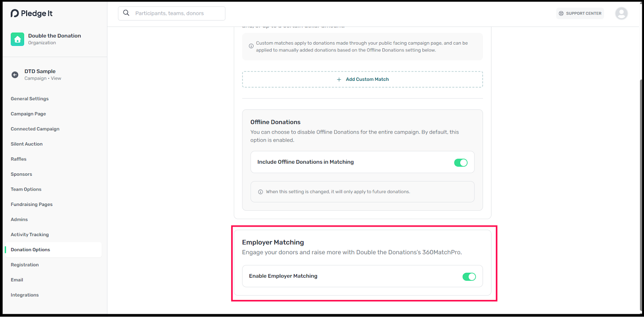
Task: Click Add Custom Match button
Action: coord(362,79)
